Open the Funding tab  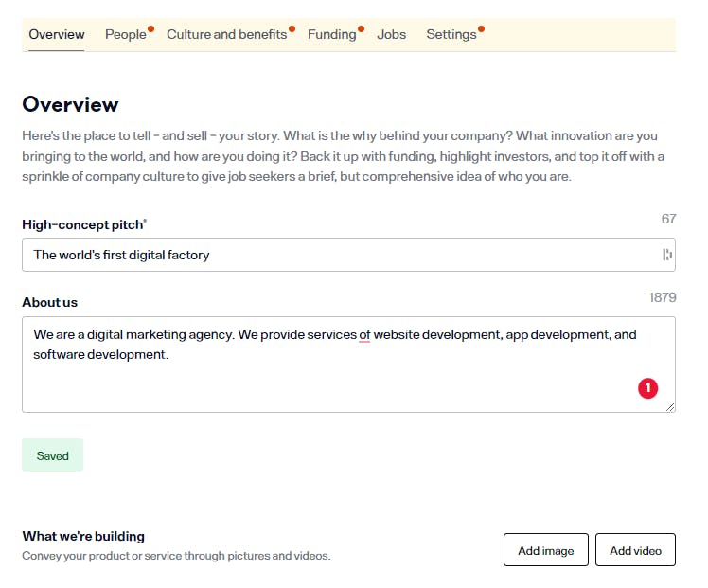332,34
